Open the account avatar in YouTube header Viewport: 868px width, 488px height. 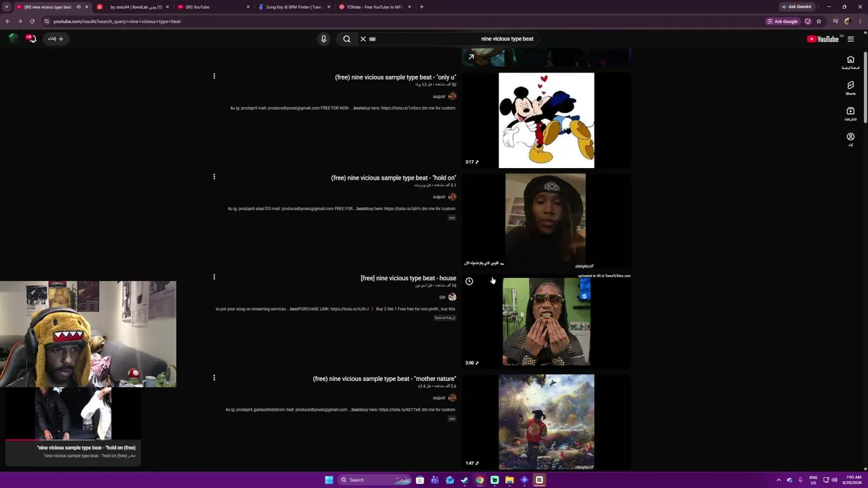point(12,39)
